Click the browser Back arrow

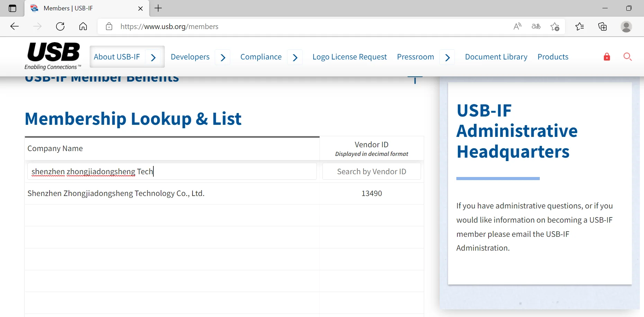[x=15, y=26]
